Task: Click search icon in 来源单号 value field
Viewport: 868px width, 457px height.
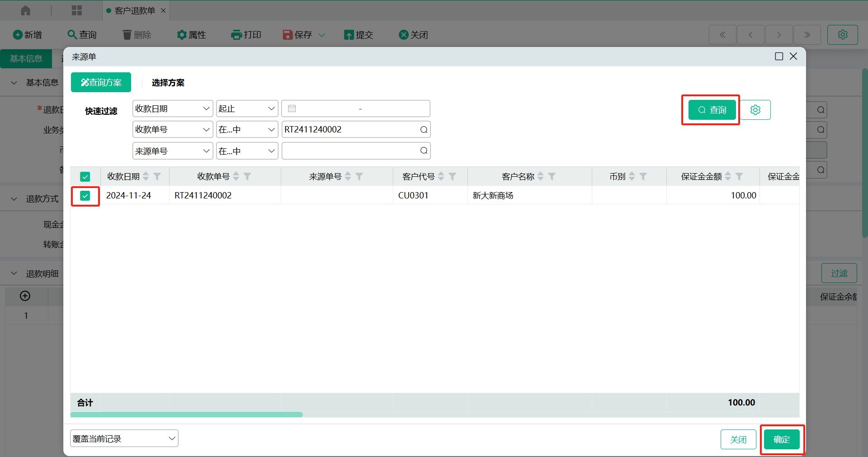Action: pyautogui.click(x=424, y=151)
